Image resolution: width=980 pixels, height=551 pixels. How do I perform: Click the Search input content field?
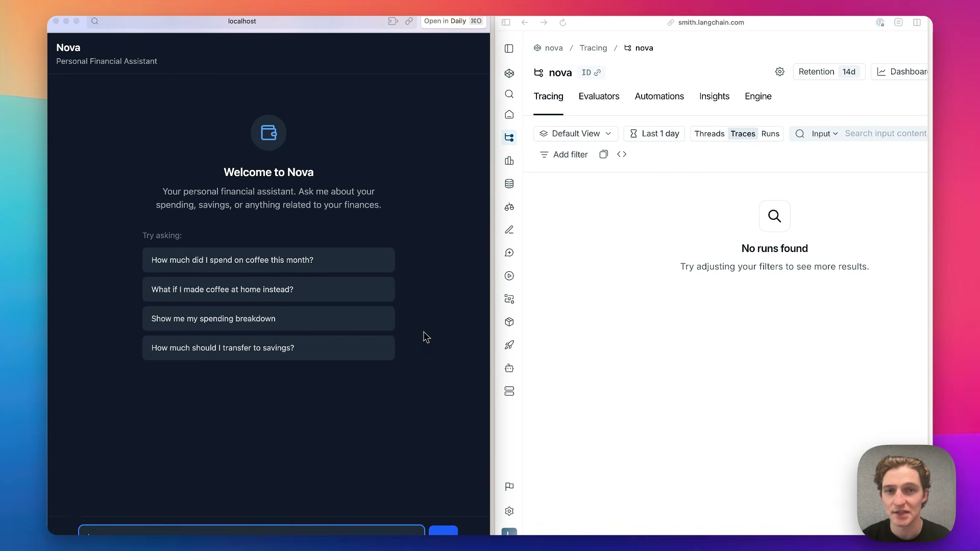[885, 134]
